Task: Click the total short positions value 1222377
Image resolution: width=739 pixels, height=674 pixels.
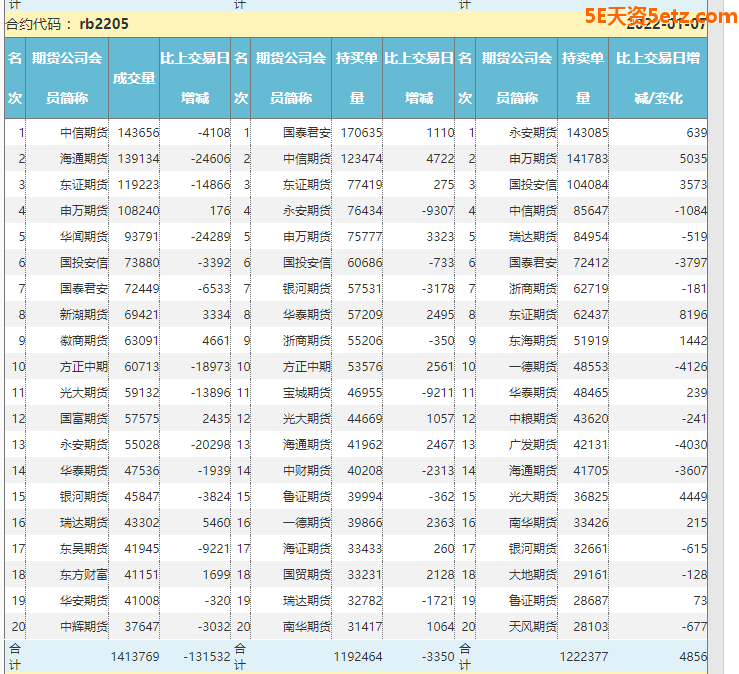Action: [582, 657]
